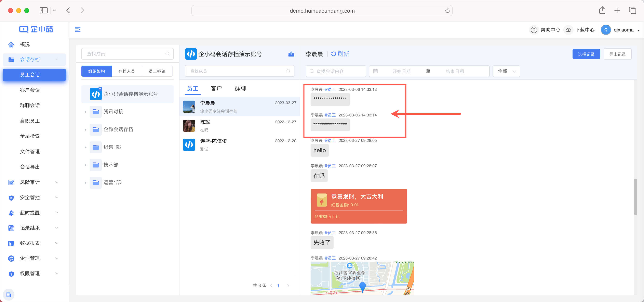Click page number 1 in pagination
This screenshot has width=644, height=302.
click(x=278, y=286)
